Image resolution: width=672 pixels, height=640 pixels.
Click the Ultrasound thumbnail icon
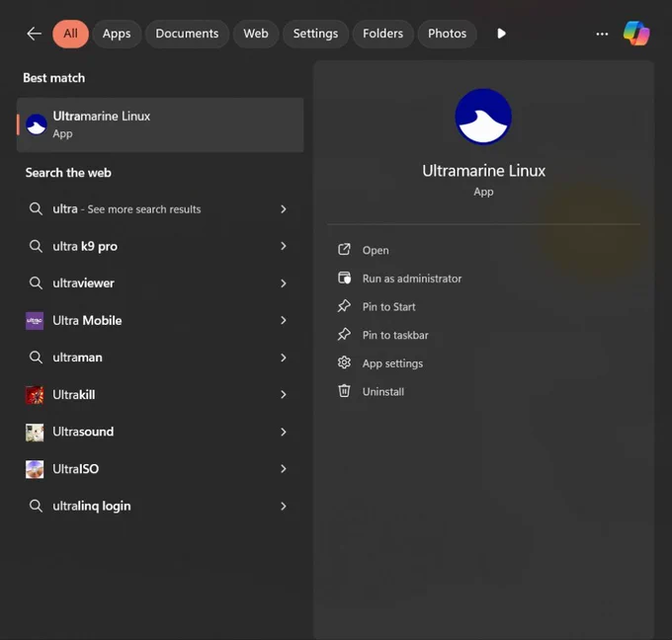(x=35, y=433)
